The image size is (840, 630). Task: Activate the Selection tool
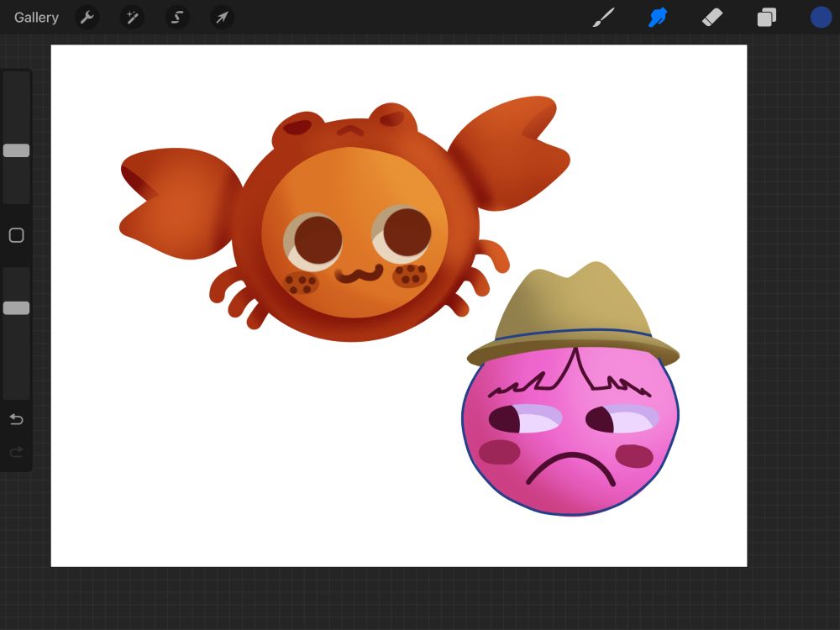click(x=176, y=18)
